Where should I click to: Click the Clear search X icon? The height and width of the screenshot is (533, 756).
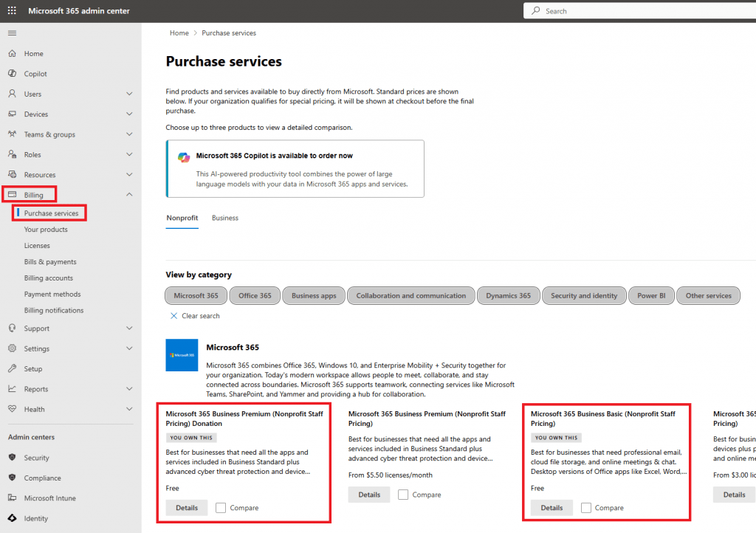173,316
